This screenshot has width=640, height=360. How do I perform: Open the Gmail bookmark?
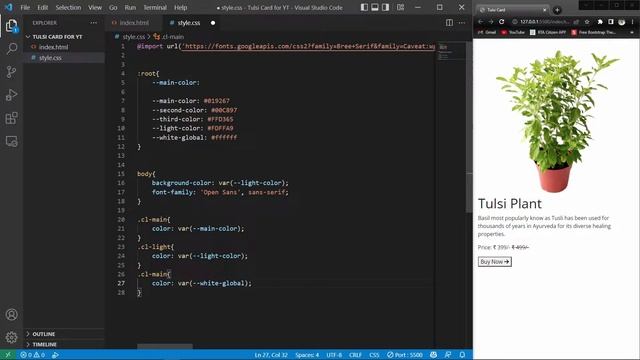(x=487, y=32)
